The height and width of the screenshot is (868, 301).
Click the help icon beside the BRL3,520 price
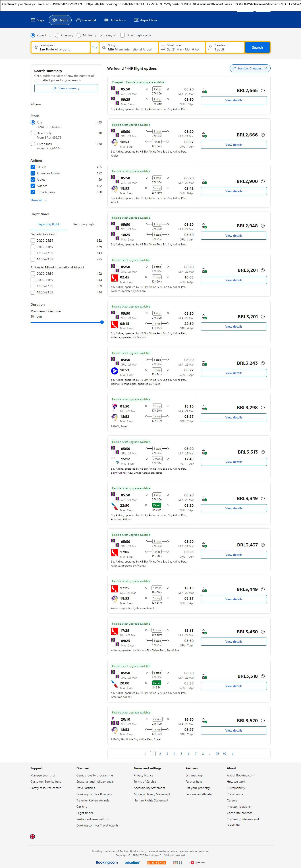click(263, 720)
